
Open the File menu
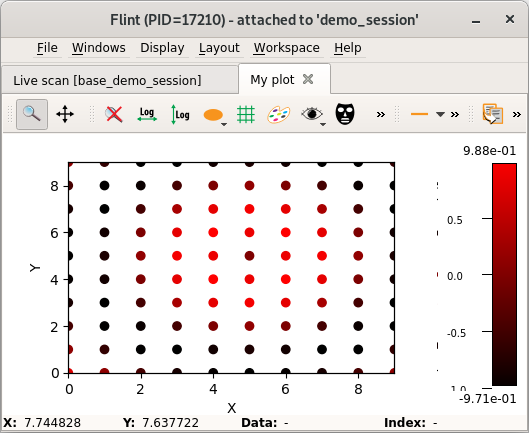pyautogui.click(x=47, y=48)
